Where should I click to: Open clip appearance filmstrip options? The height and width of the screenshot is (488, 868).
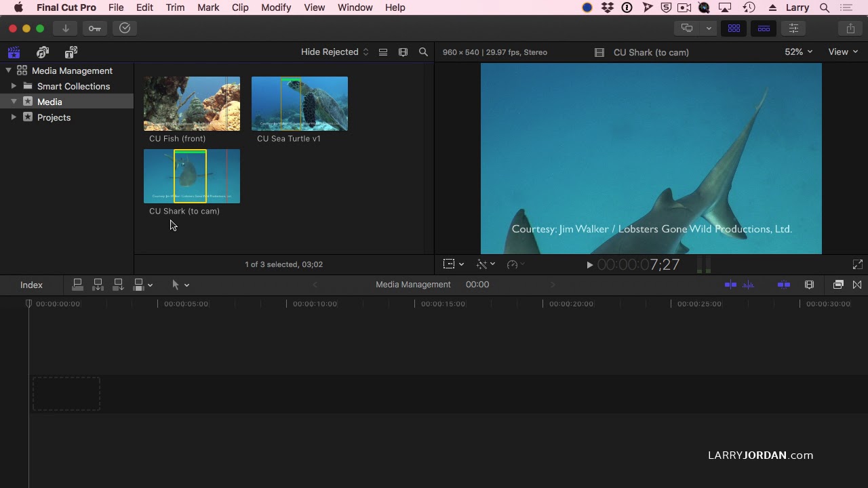coord(403,52)
